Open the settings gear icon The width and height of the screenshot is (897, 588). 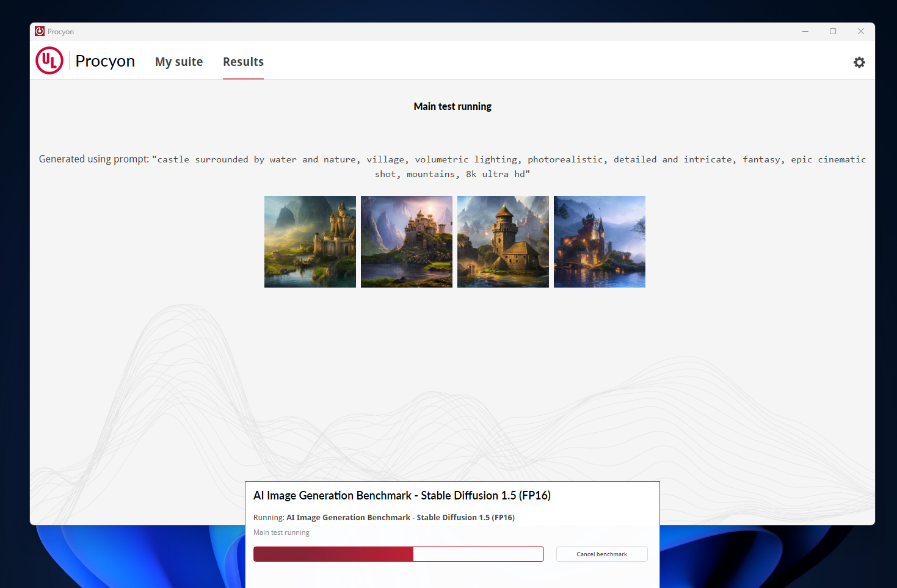coord(859,62)
